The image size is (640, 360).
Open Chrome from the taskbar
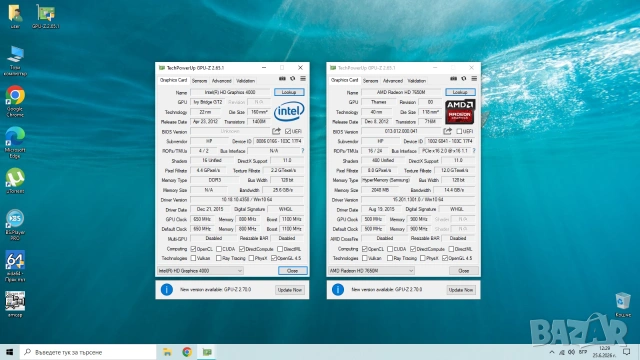(187, 352)
